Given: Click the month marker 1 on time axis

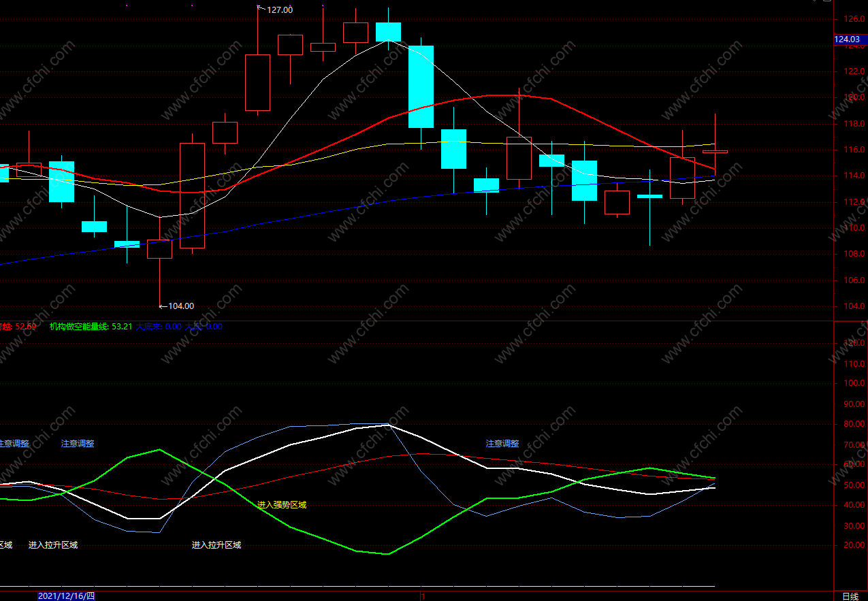Looking at the screenshot, I should click(x=423, y=596).
